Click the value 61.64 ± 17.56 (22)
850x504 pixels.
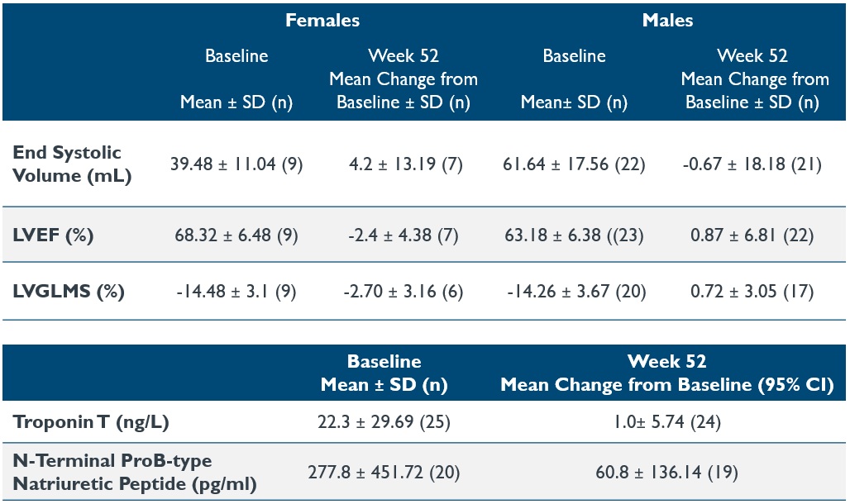(574, 164)
